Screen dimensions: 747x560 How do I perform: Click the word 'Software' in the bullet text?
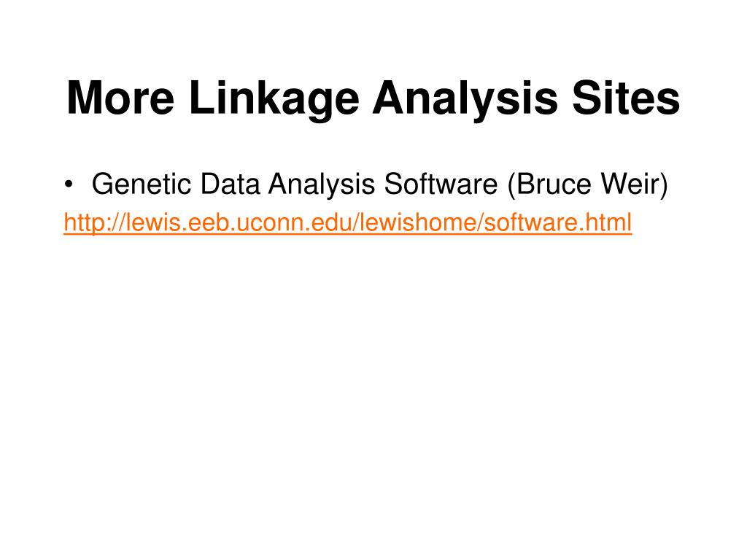click(x=441, y=184)
